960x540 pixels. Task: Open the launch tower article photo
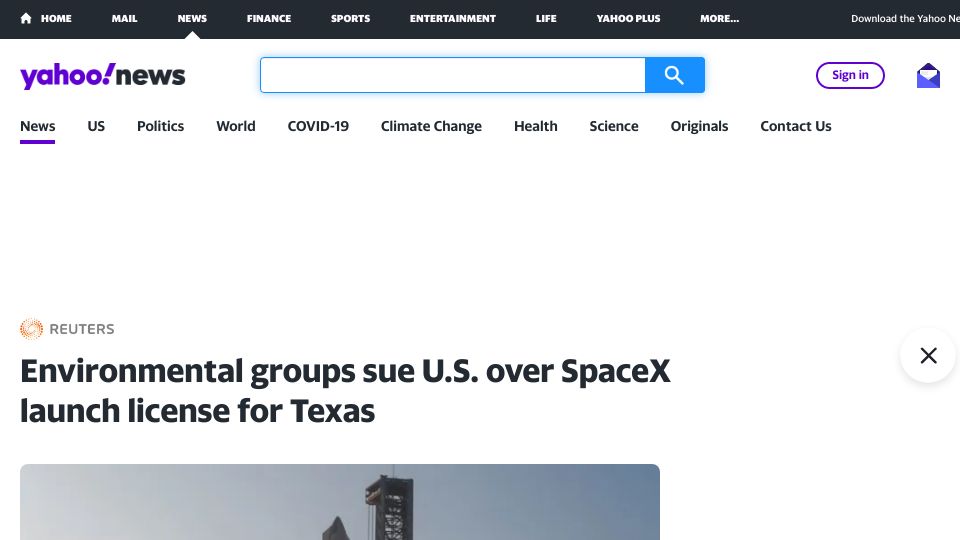tap(340, 502)
